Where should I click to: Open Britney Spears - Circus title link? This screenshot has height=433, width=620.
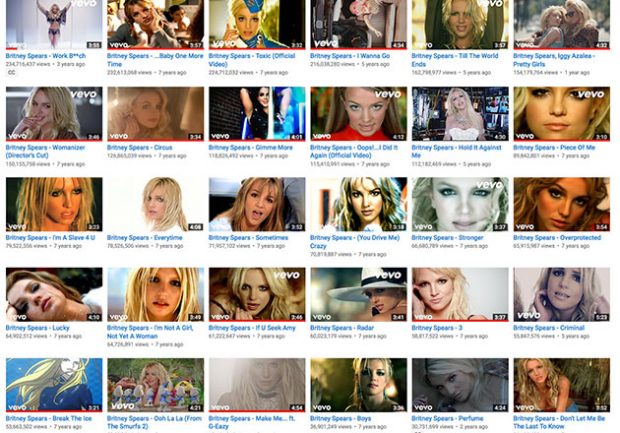click(x=140, y=147)
